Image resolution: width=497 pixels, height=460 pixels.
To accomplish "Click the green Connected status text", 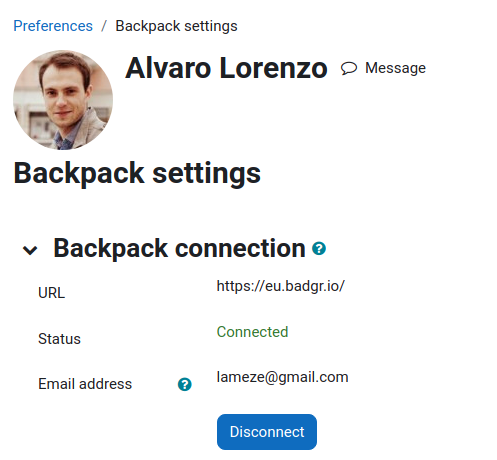I will [x=252, y=332].
